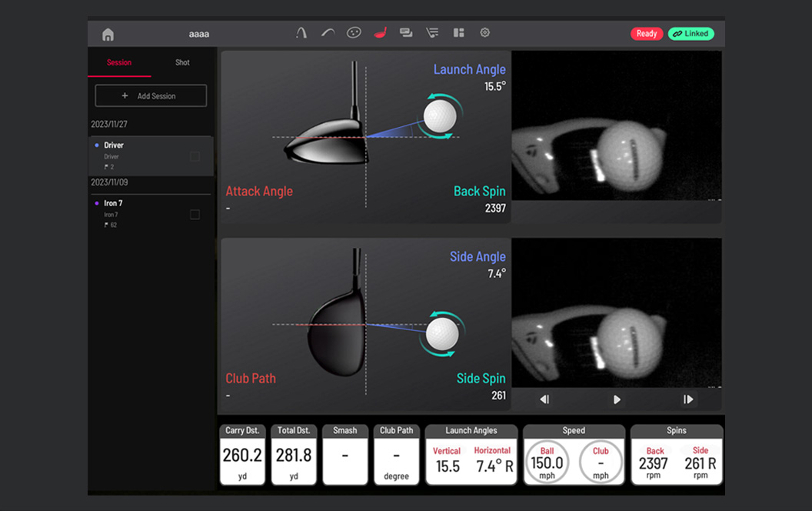The width and height of the screenshot is (812, 511).
Task: Click the shot list filter icon
Action: [432, 33]
